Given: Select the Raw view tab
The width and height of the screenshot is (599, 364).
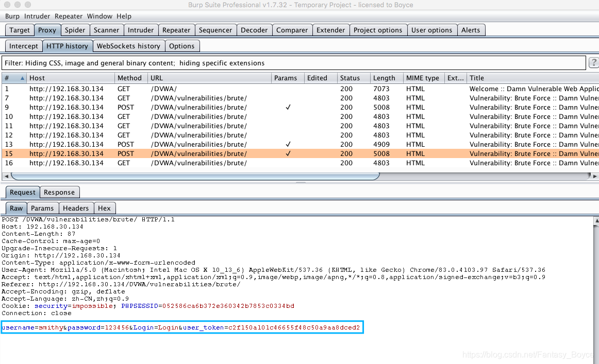Looking at the screenshot, I should pos(16,209).
